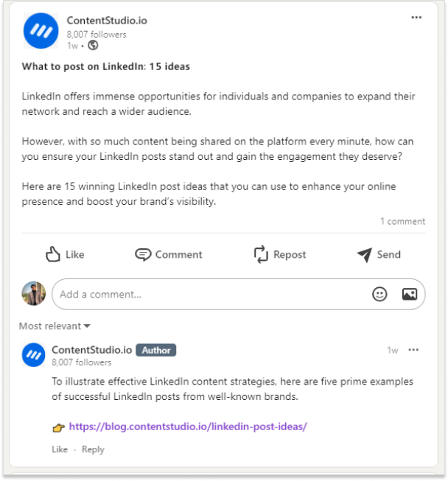Click the Add a comment field
Image resolution: width=448 pixels, height=481 pixels.
(239, 294)
